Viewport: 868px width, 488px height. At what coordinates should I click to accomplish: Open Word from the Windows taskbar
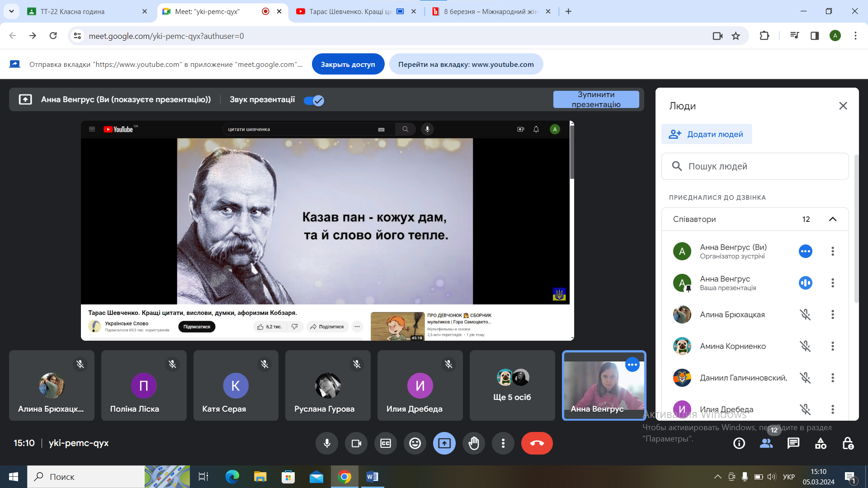(373, 477)
